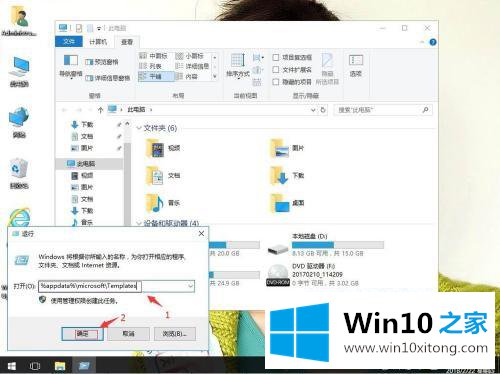Screen dimensions: 500x374
Task: Select Details (详细信息) layout
Action: [x=193, y=66]
